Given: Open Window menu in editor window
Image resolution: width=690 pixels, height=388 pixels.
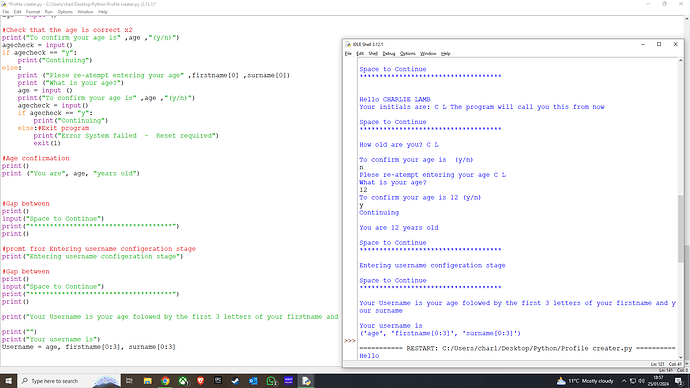Looking at the screenshot, I should tap(85, 12).
